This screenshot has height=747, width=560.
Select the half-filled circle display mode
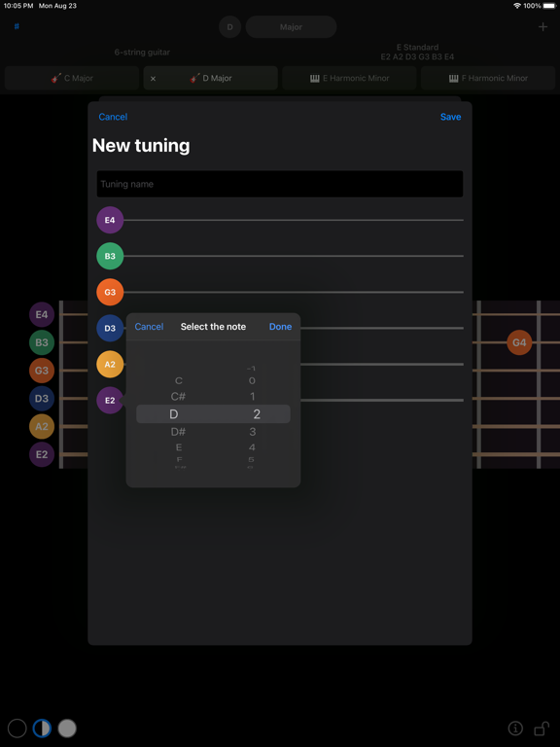coord(42,729)
